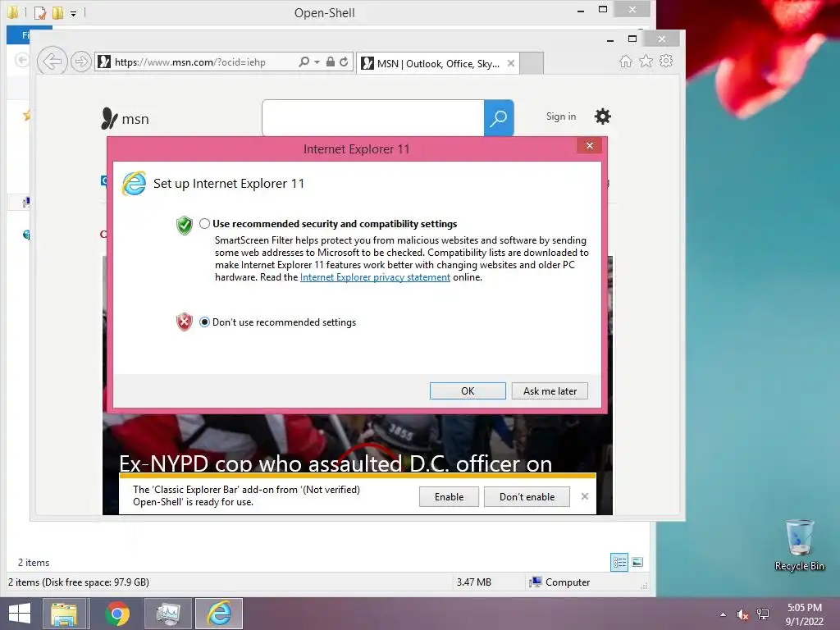This screenshot has width=840, height=630.
Task: Click the Windows Start button
Action: point(20,614)
